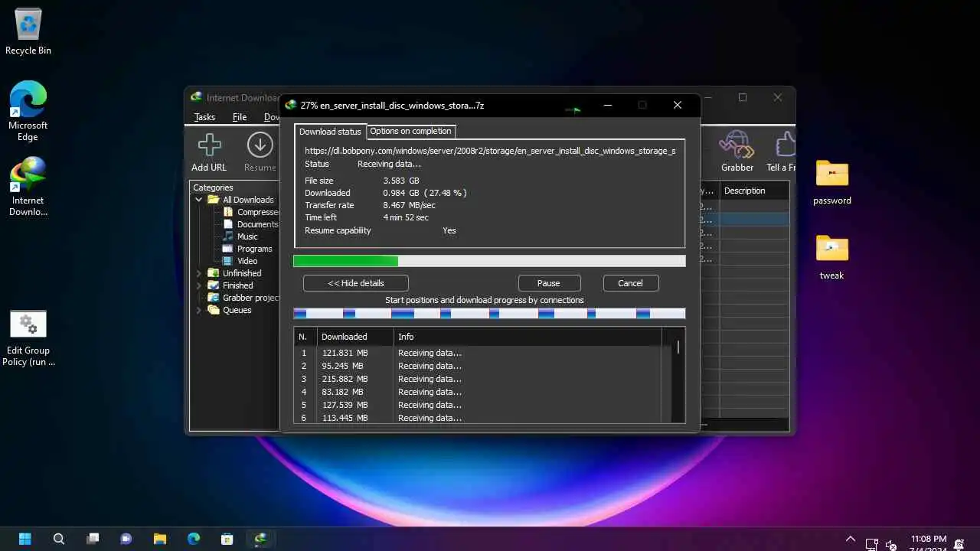
Task: Open the tweak folder on desktop
Action: tap(832, 257)
